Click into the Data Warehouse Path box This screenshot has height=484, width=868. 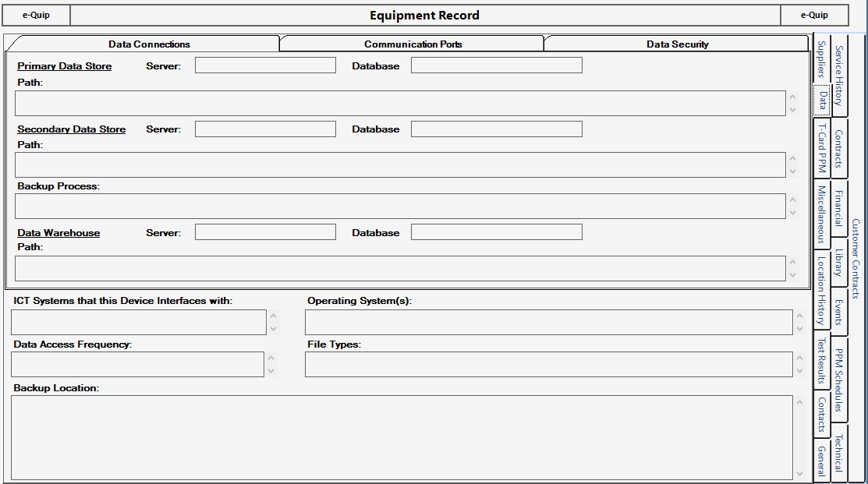(400, 268)
